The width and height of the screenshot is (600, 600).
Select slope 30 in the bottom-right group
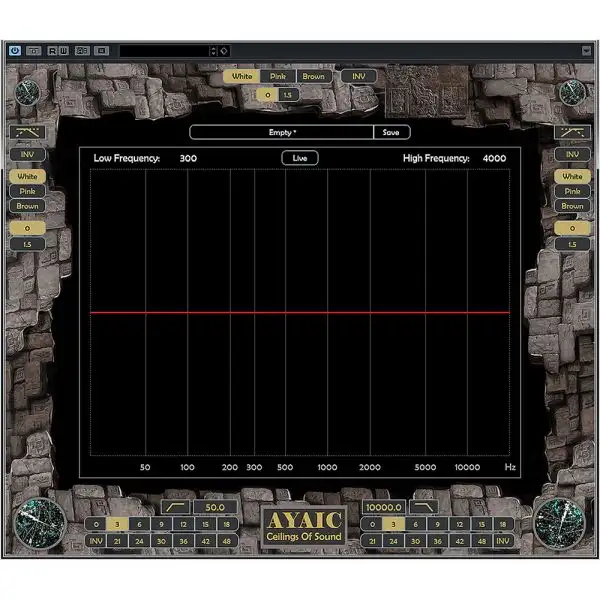pyautogui.click(x=416, y=541)
